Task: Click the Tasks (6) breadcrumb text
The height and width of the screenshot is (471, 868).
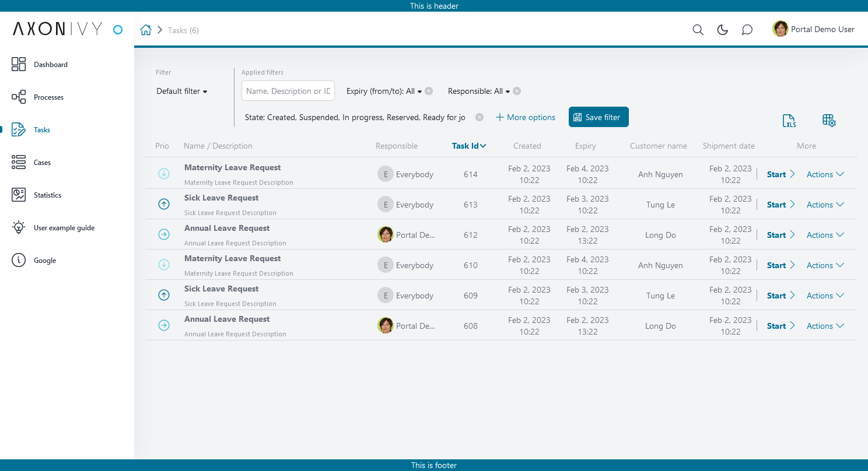Action: (x=183, y=30)
